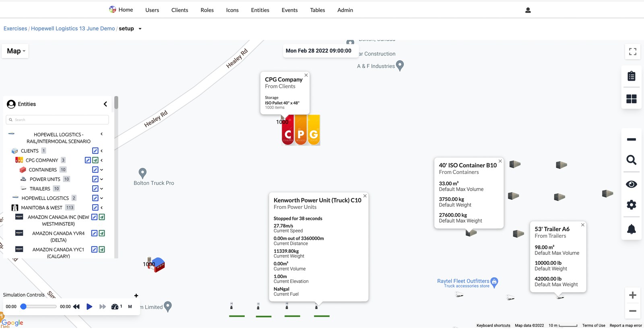Open the Users menu
Viewport: 644px width, 332px height.
[x=152, y=10]
